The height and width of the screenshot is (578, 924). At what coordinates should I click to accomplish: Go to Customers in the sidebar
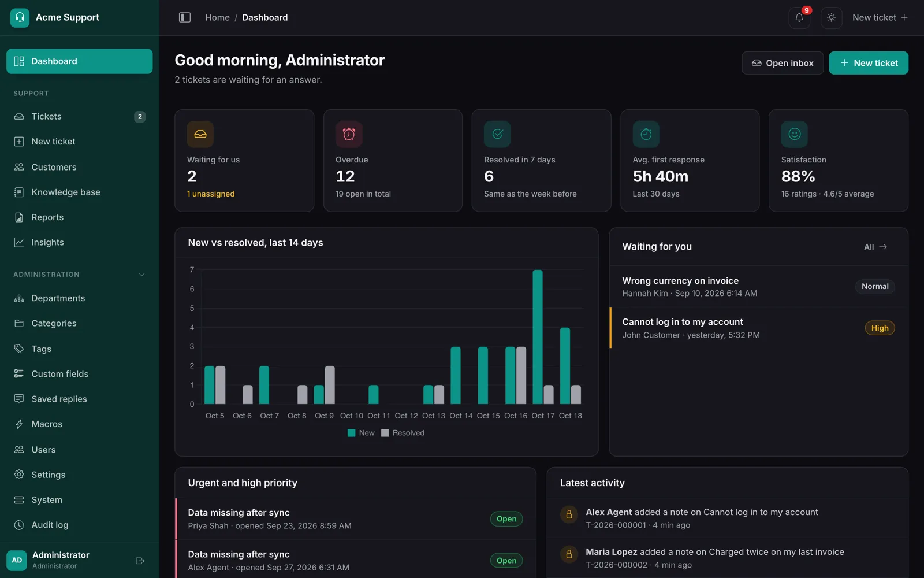click(x=80, y=167)
